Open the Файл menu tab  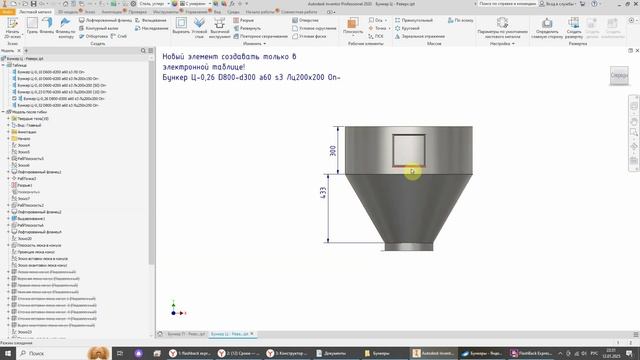(7, 12)
